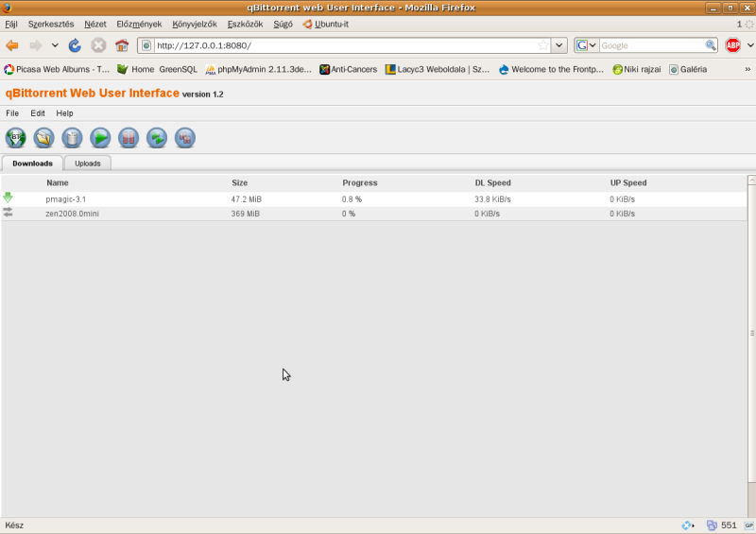Click the UP Speed column header

[x=628, y=182]
